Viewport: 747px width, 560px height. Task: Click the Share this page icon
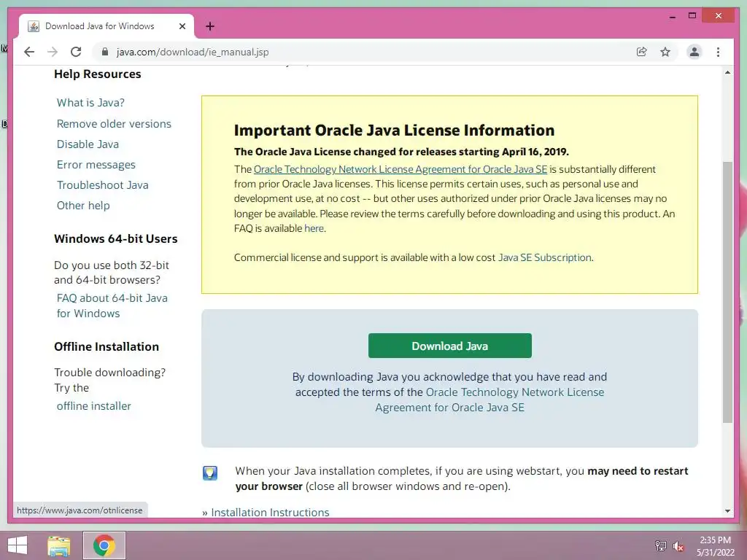[x=642, y=52]
